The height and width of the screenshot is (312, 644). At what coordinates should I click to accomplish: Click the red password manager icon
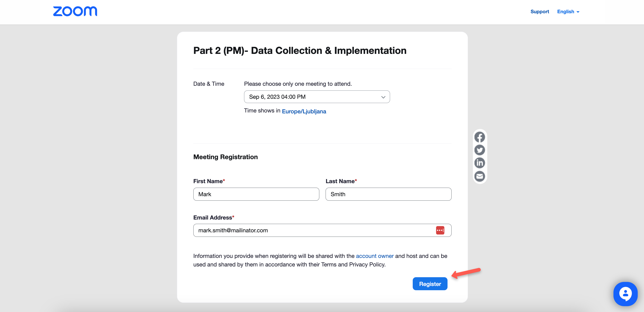440,230
